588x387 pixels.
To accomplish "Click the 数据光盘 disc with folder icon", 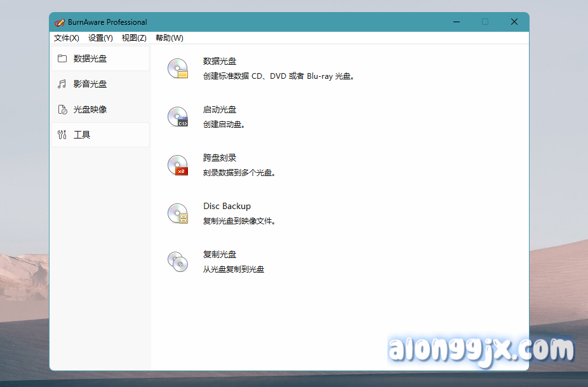I will tap(178, 69).
